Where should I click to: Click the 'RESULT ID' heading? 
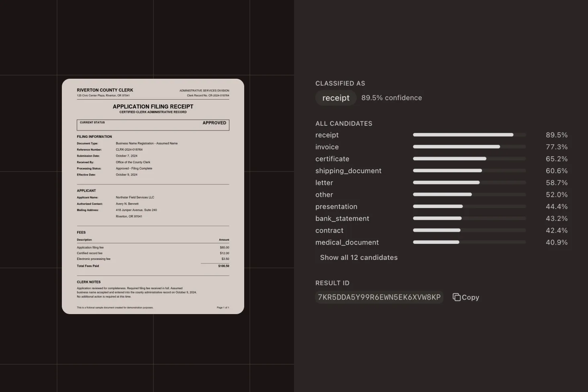(332, 283)
